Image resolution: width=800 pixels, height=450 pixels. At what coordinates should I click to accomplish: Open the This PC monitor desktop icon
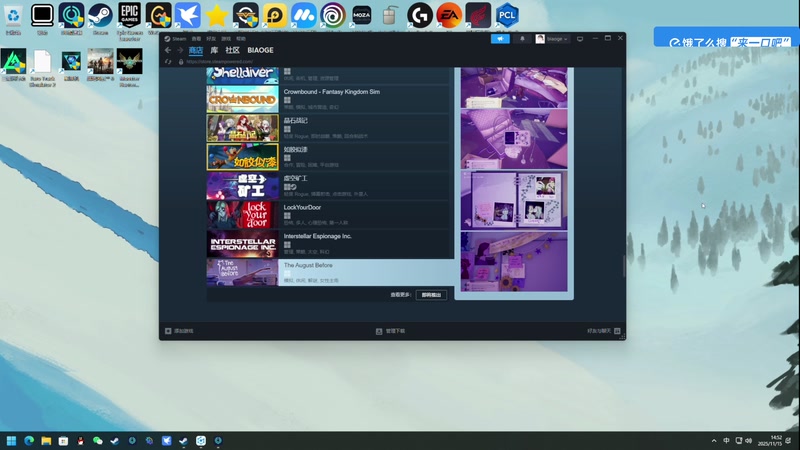42,18
